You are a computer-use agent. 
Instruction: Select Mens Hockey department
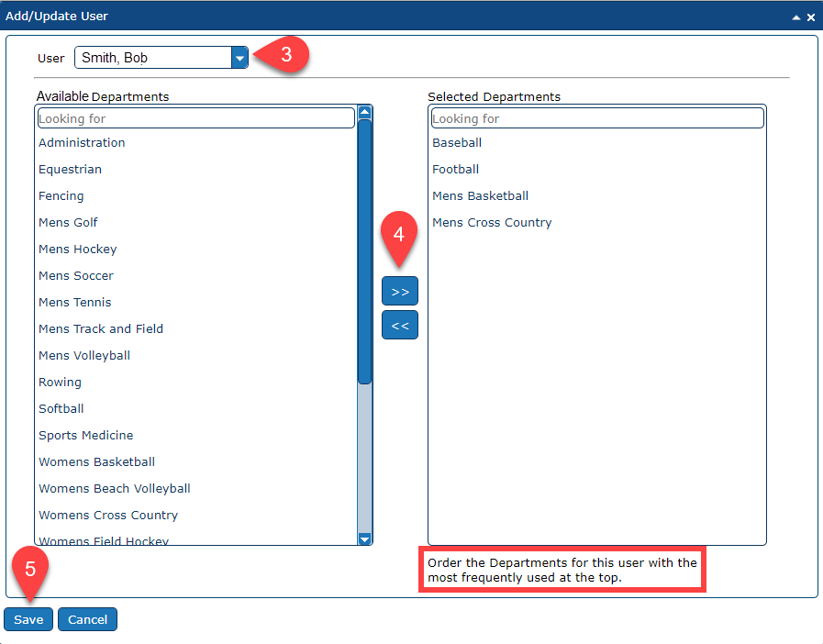coord(78,250)
